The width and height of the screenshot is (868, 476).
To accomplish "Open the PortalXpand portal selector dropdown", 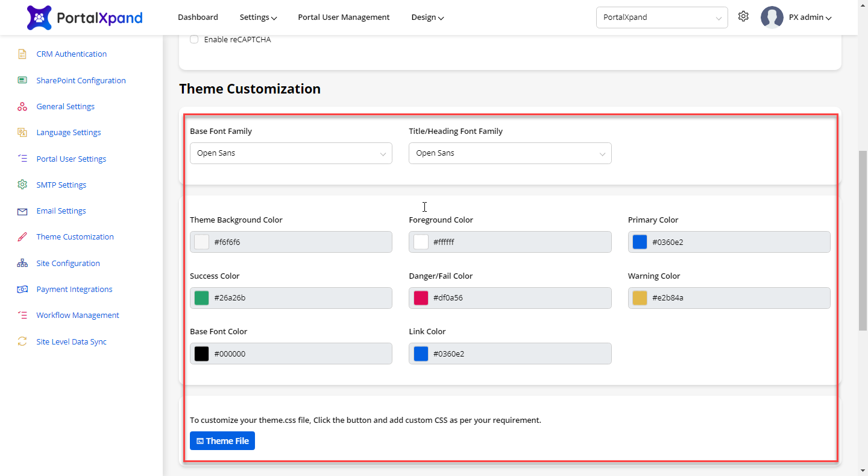I will click(661, 17).
